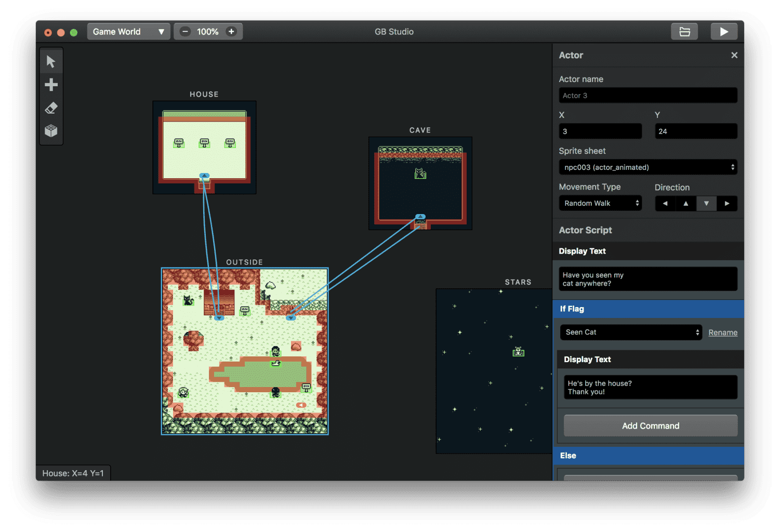Select the sign actor right of pond
Screen dimensions: 780x532
pos(306,388)
